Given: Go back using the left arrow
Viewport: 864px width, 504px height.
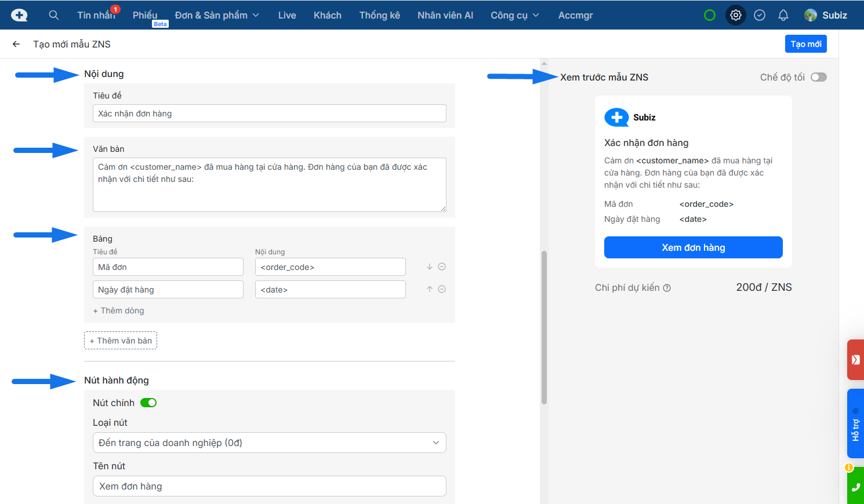Looking at the screenshot, I should (16, 44).
